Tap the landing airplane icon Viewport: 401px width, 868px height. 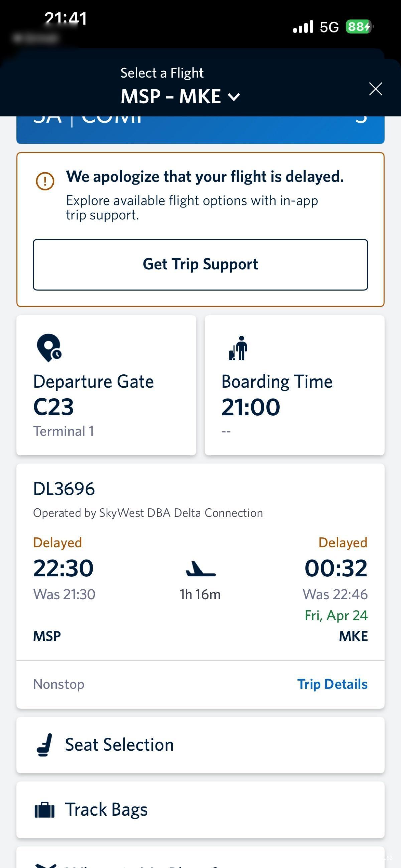tap(200, 568)
